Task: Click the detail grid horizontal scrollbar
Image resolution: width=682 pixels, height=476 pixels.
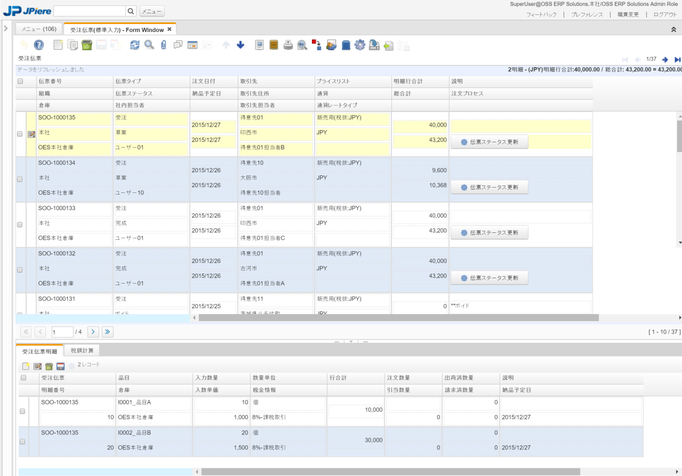Action: pos(391,472)
